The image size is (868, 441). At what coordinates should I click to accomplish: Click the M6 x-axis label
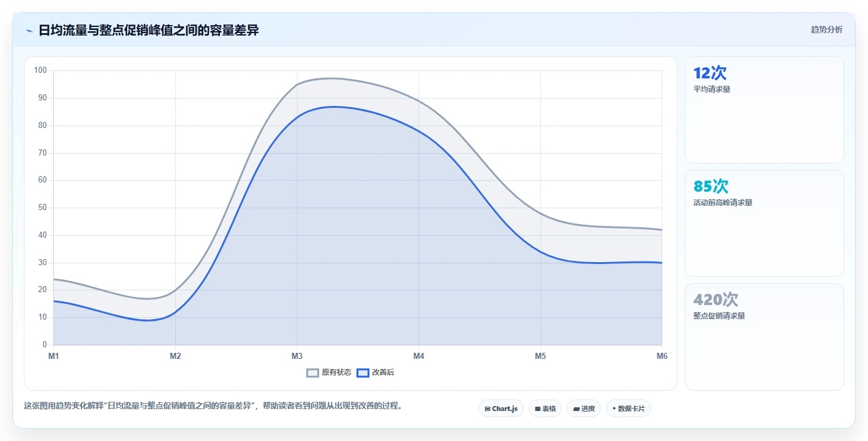(x=662, y=356)
